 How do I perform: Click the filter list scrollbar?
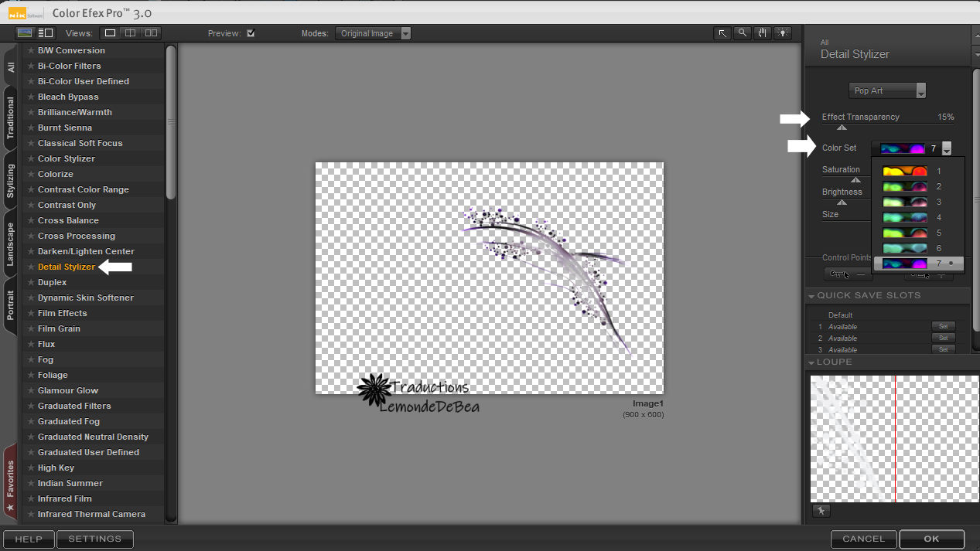point(171,122)
